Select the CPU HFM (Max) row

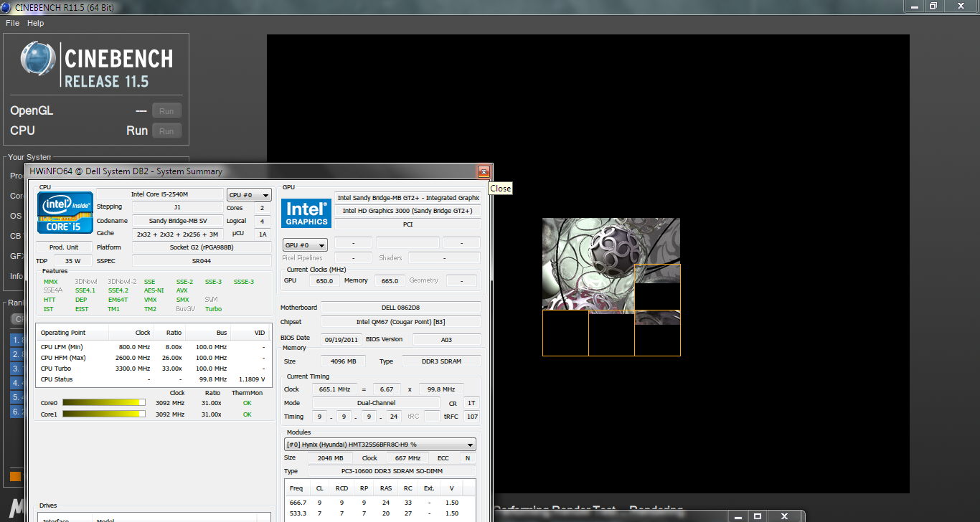click(x=153, y=358)
